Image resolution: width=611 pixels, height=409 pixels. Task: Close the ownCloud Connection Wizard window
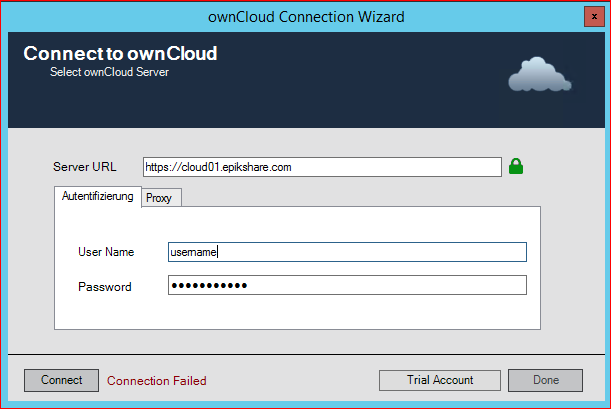pos(594,17)
